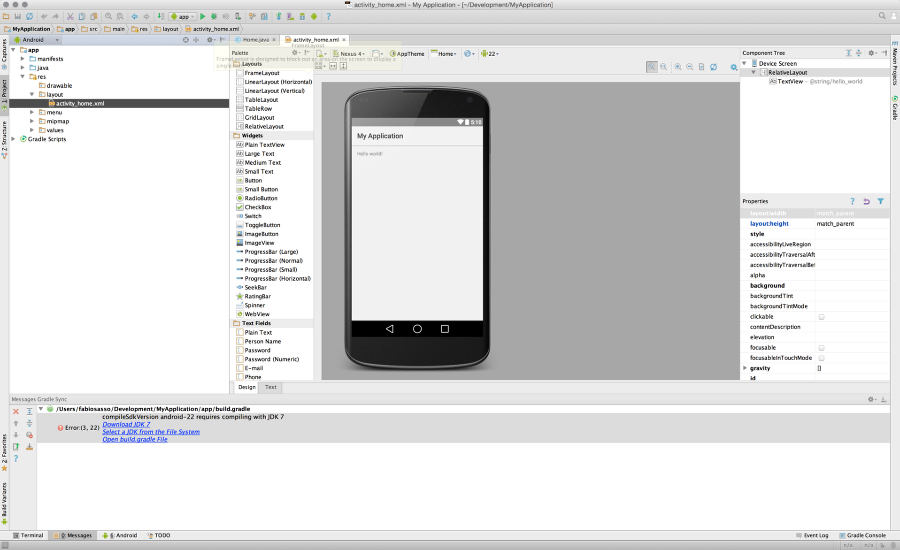Click the Android back button on device preview

click(390, 329)
